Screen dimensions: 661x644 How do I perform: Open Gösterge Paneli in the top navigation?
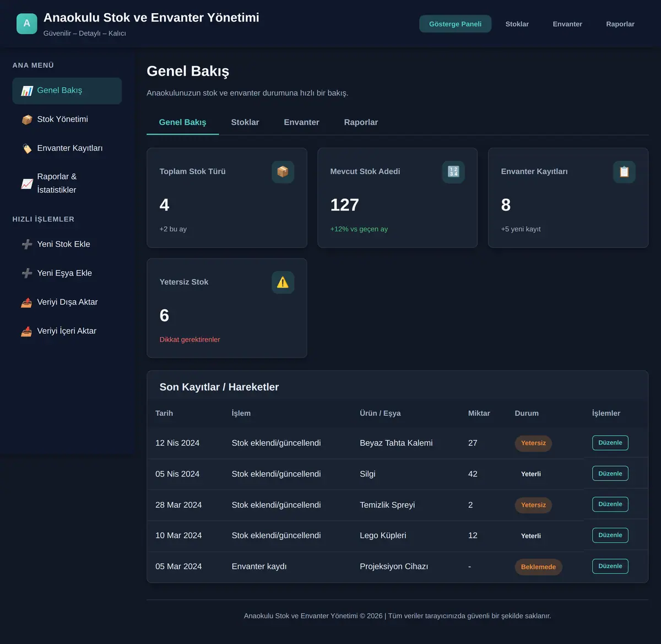point(456,24)
